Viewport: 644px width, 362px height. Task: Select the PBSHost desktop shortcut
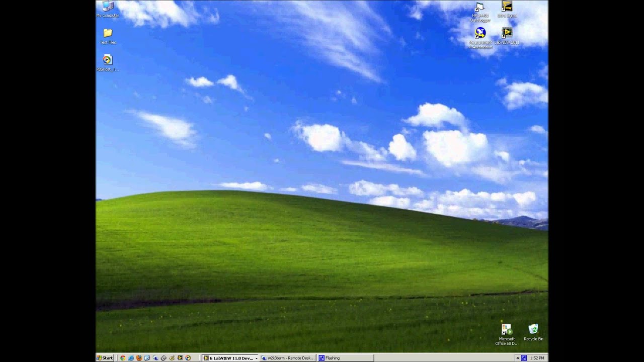tap(108, 63)
